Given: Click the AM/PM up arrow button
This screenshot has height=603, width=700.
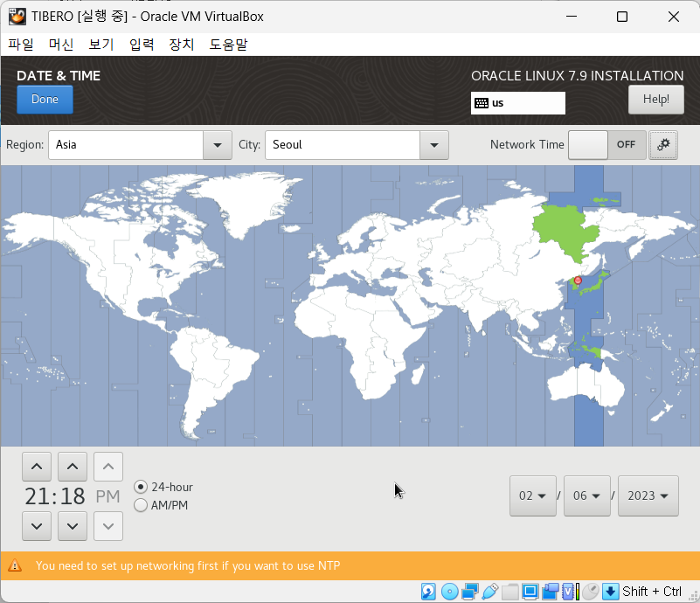Looking at the screenshot, I should tap(108, 467).
